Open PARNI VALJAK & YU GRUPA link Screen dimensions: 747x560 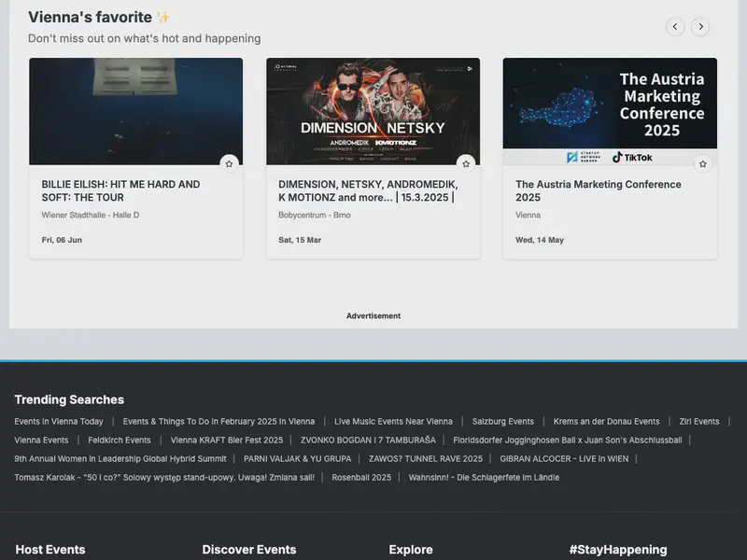click(297, 458)
